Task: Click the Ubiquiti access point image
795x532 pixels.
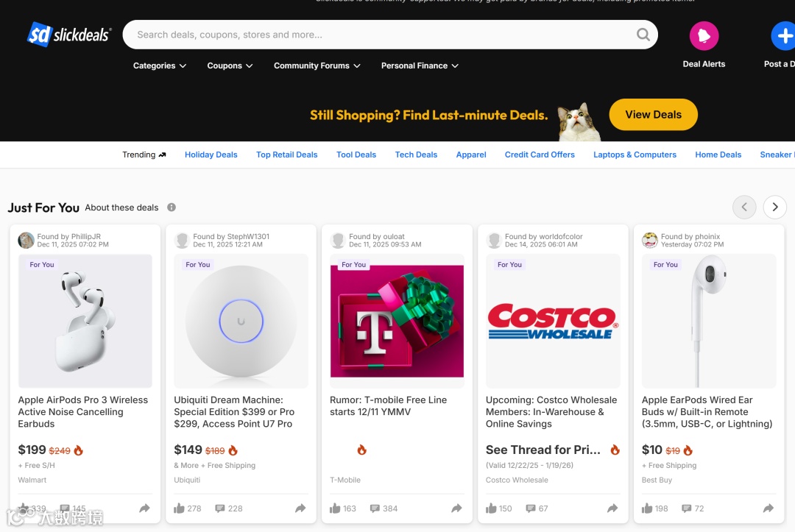Action: (x=241, y=322)
